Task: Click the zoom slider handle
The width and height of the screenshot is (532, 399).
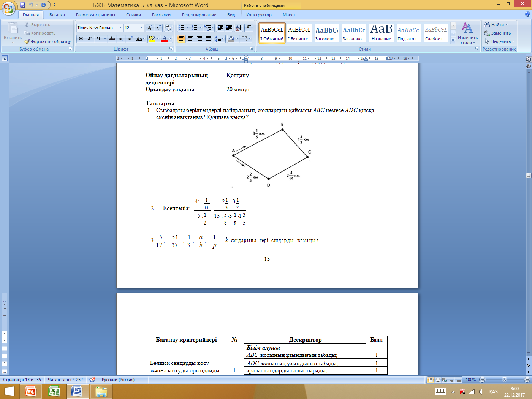Action: click(504, 380)
